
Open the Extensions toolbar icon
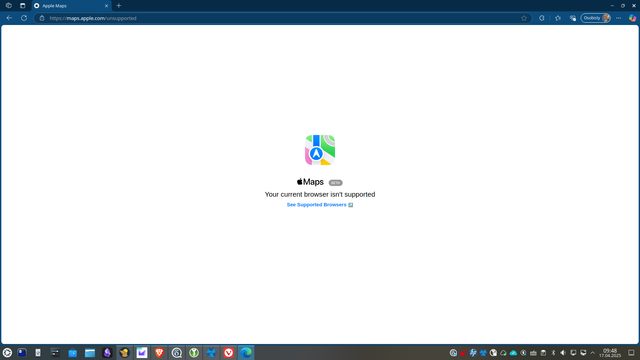(542, 18)
